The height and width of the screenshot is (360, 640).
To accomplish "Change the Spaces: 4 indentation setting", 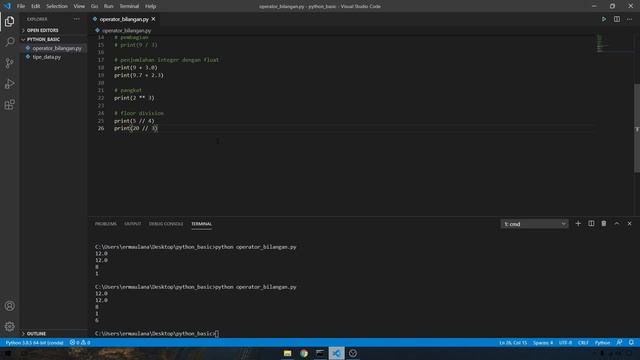I will 543,342.
